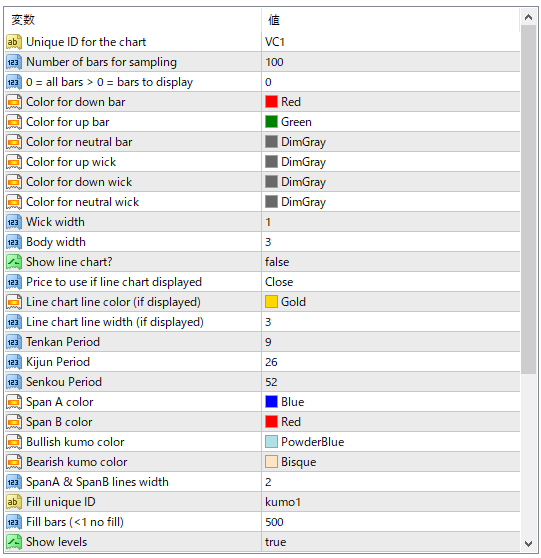Toggle the true value of Show levels
This screenshot has width=541, height=558.
(x=391, y=542)
